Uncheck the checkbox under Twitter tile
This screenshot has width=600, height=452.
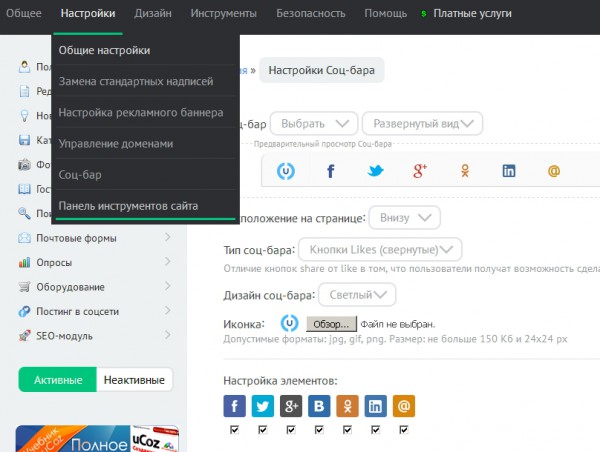click(x=263, y=430)
